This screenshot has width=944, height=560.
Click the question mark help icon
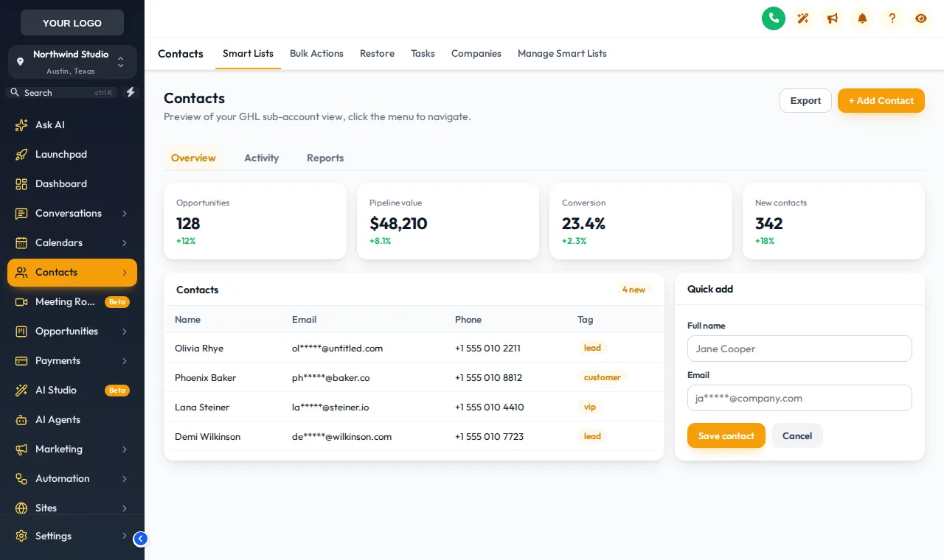[892, 18]
